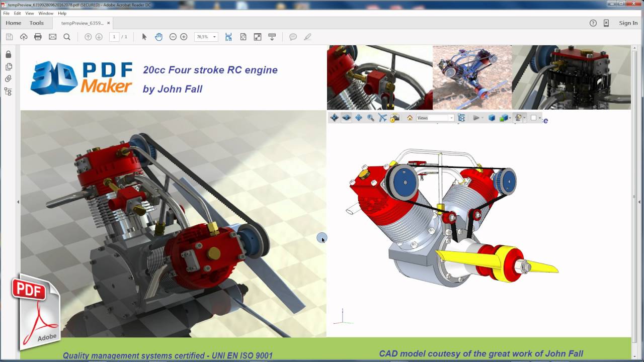Click the 3D PDF Maker logo
This screenshot has width=644, height=362.
[81, 77]
